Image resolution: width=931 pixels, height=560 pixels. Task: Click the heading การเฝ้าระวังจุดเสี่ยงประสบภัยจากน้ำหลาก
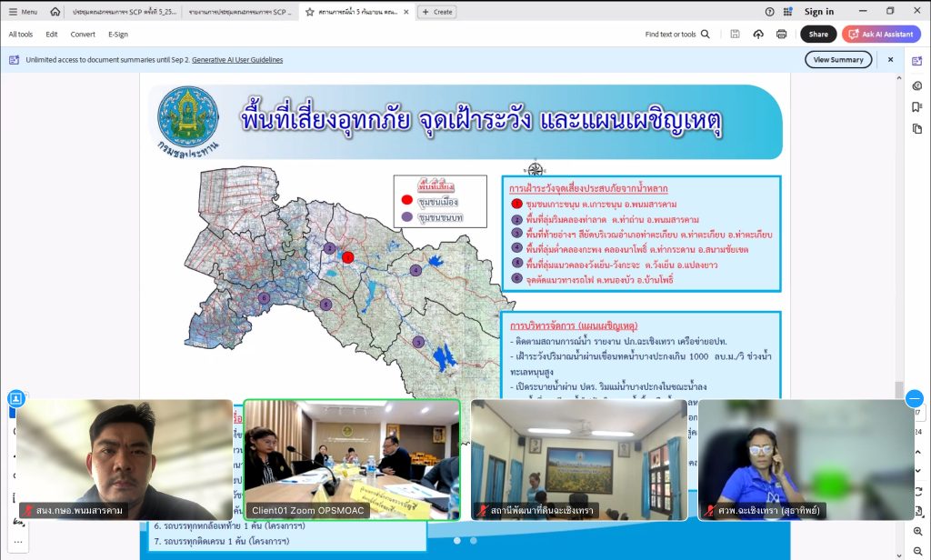coord(588,188)
